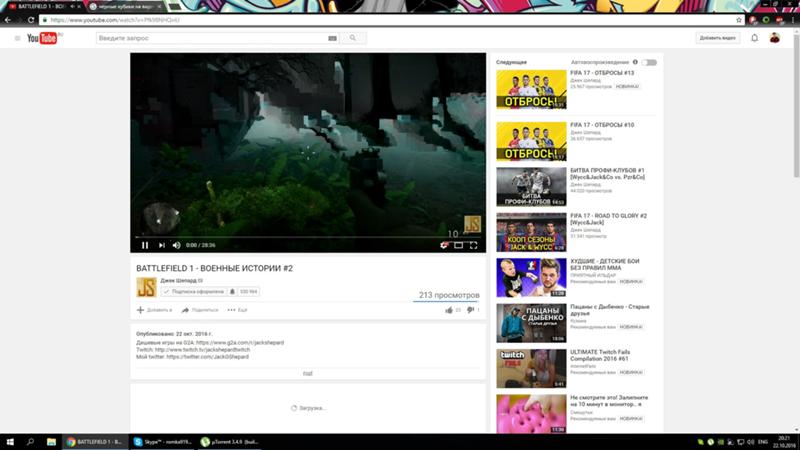The width and height of the screenshot is (800, 450).
Task: Open video player settings gear
Action: click(x=443, y=245)
